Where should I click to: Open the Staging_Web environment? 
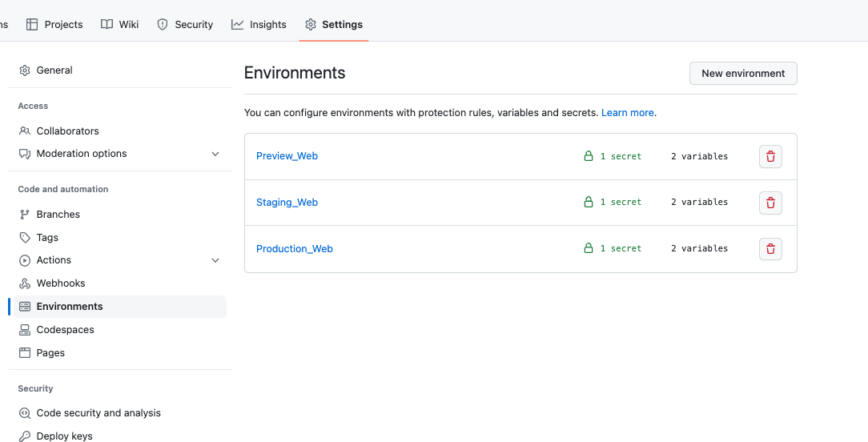pos(287,202)
